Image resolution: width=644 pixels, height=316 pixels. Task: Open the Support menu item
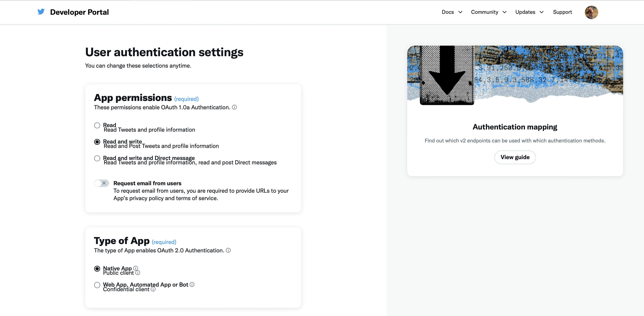(562, 12)
